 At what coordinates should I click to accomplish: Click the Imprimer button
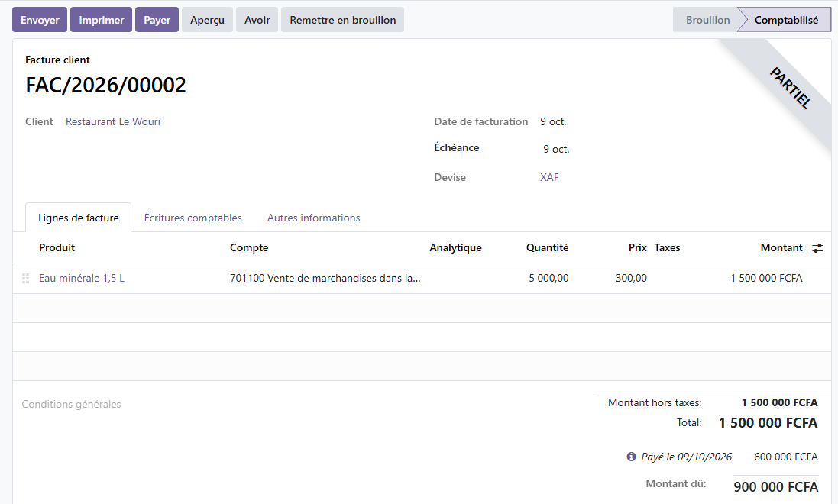(x=101, y=20)
